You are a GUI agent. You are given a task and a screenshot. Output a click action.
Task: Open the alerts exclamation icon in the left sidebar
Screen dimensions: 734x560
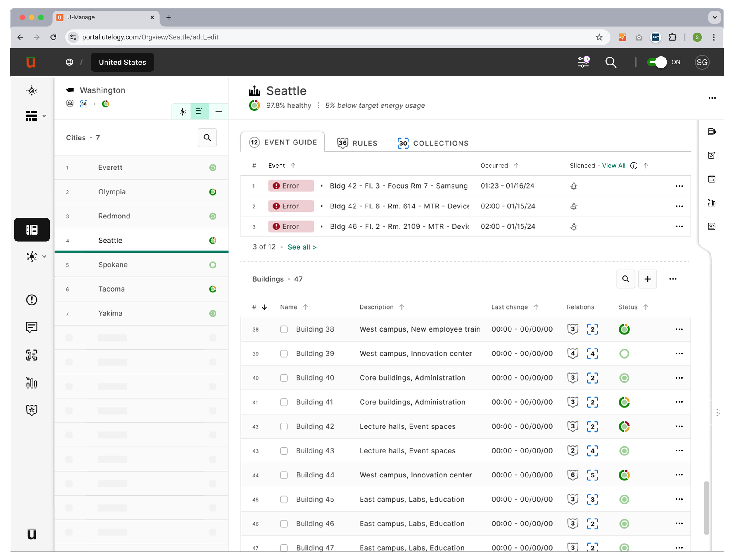(x=32, y=300)
